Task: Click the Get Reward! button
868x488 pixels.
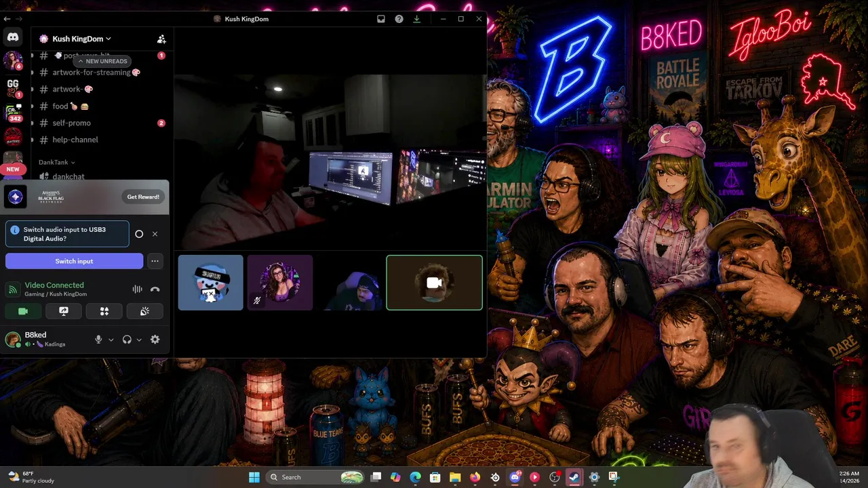Action: click(x=143, y=197)
